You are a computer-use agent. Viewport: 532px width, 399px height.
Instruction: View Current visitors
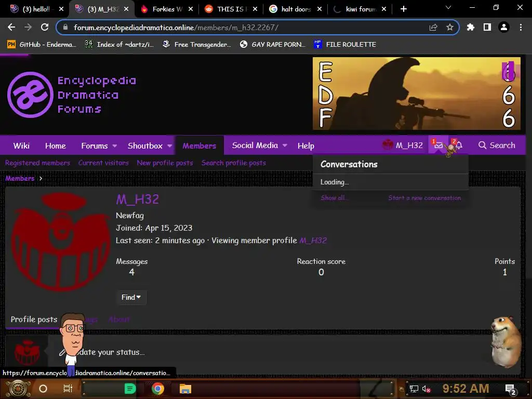pyautogui.click(x=103, y=163)
